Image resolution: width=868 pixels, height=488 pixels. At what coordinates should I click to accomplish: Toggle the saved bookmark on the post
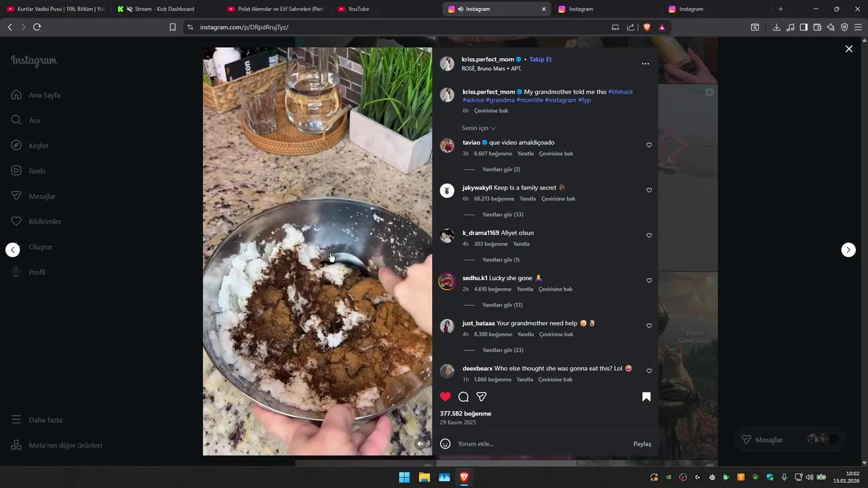(x=646, y=396)
